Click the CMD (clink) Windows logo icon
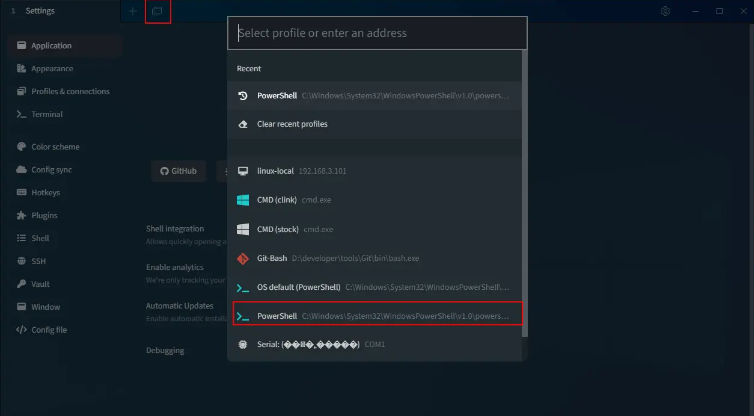Viewport: 754px width, 416px height. coord(243,200)
